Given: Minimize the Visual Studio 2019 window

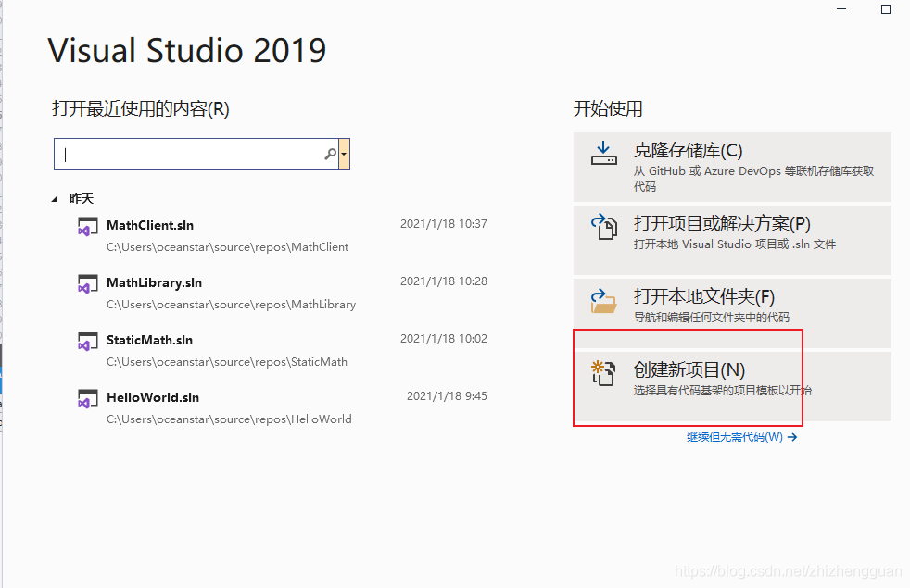Looking at the screenshot, I should pos(841,9).
